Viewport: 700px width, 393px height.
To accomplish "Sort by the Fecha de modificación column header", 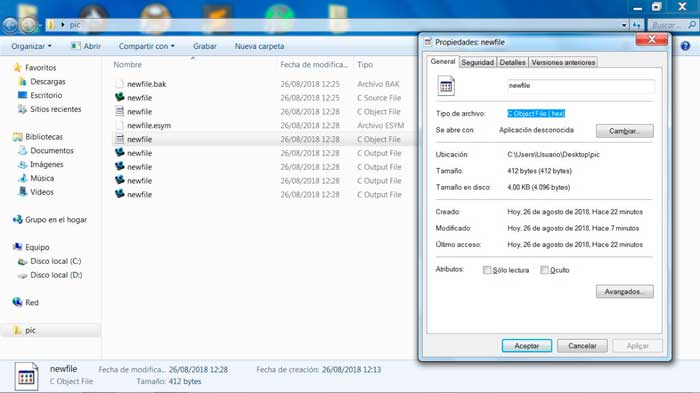I will [314, 65].
